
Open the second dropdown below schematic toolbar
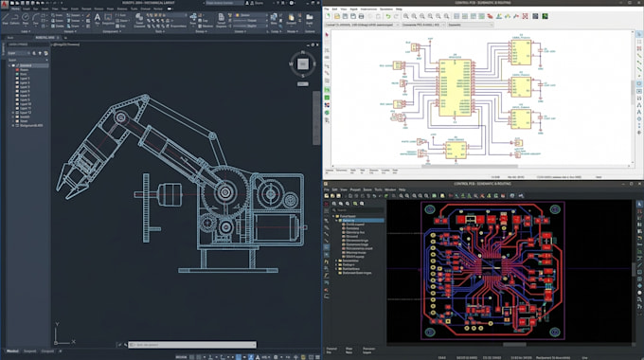pyautogui.click(x=423, y=25)
